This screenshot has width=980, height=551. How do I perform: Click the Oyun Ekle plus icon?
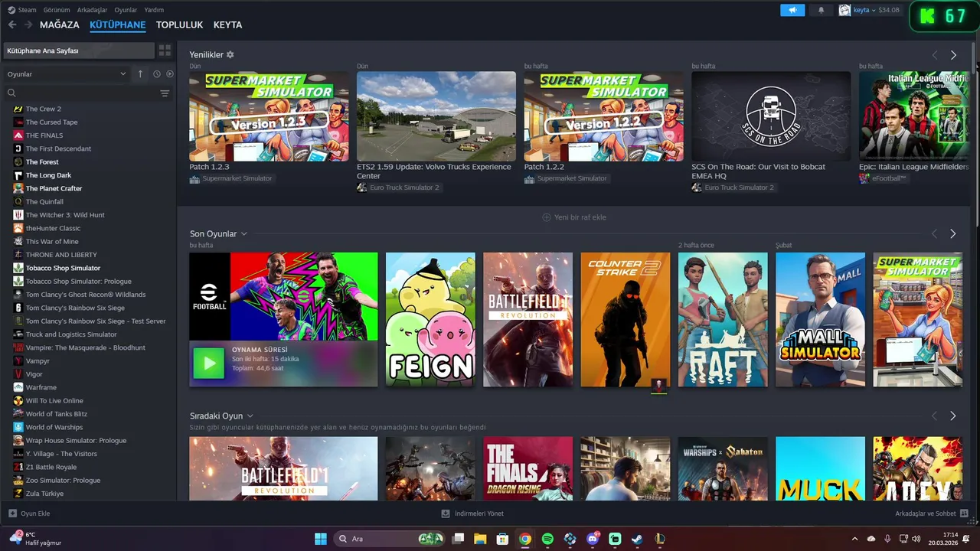pyautogui.click(x=12, y=514)
